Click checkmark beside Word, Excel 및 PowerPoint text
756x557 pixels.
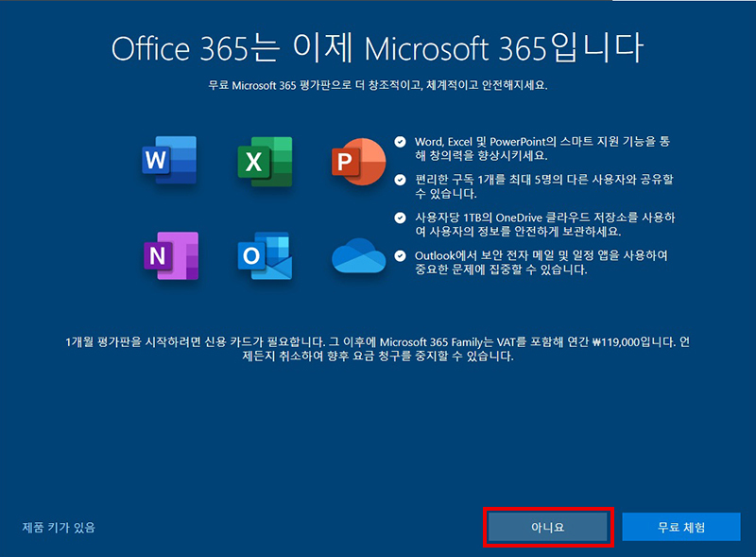400,142
